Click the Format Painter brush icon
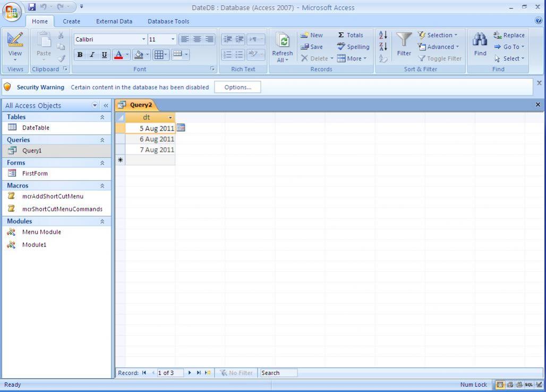This screenshot has width=546, height=392. 61,58
